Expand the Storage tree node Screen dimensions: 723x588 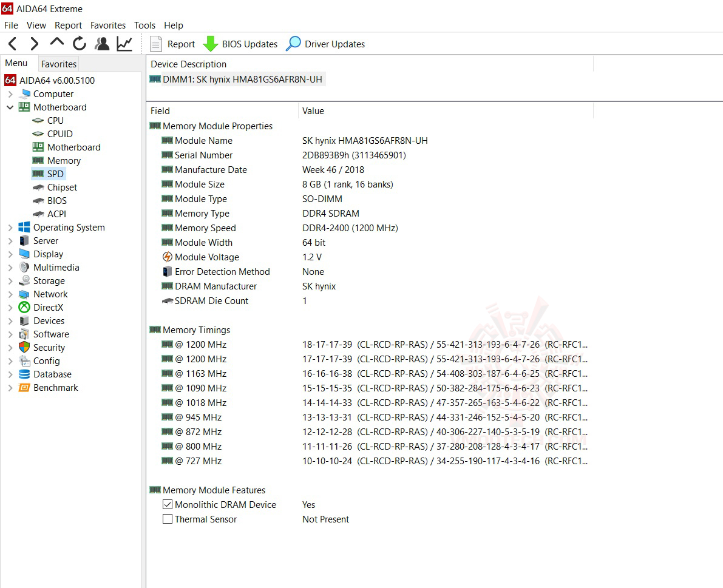[10, 281]
